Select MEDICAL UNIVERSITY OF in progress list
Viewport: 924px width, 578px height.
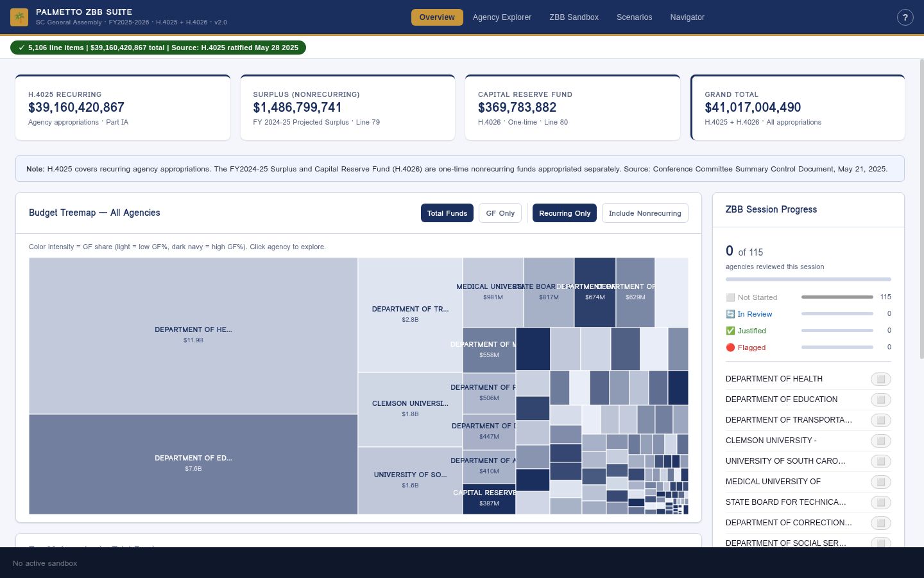pyautogui.click(x=773, y=482)
